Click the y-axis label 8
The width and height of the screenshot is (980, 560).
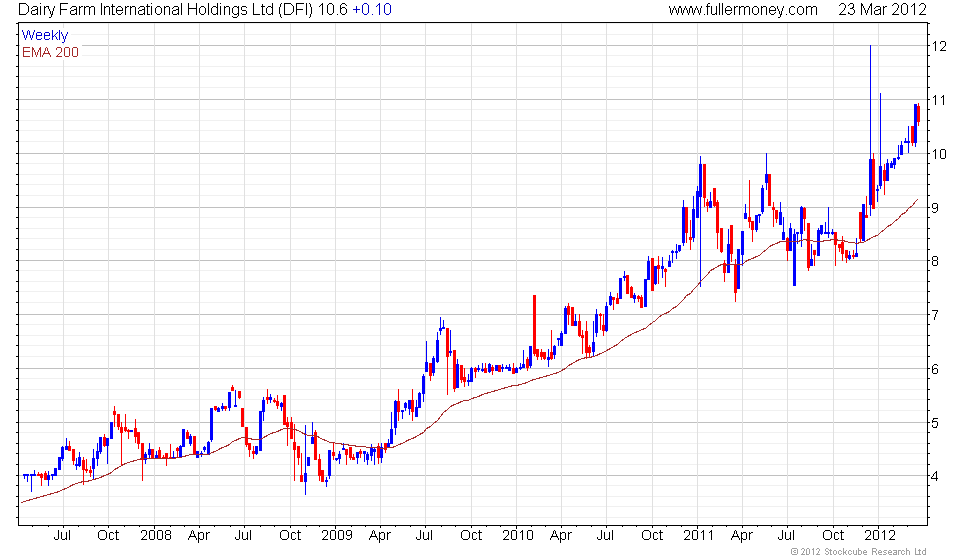tap(936, 261)
